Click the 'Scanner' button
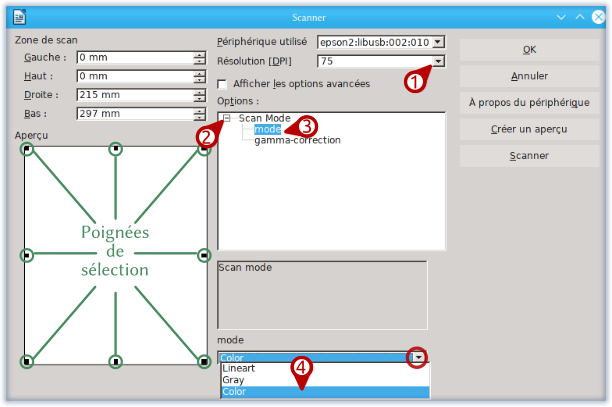612x407 pixels. 528,156
